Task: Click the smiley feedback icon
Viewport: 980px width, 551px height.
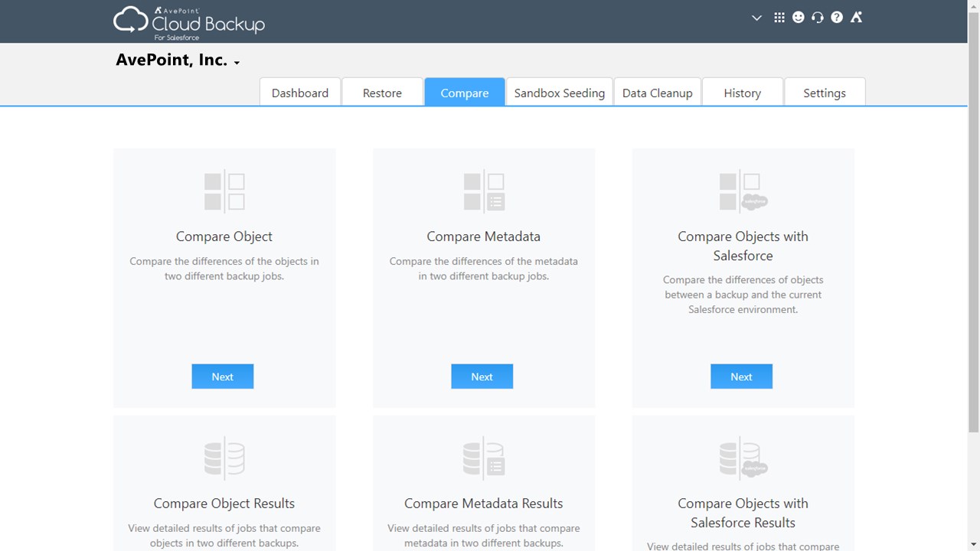Action: [799, 18]
